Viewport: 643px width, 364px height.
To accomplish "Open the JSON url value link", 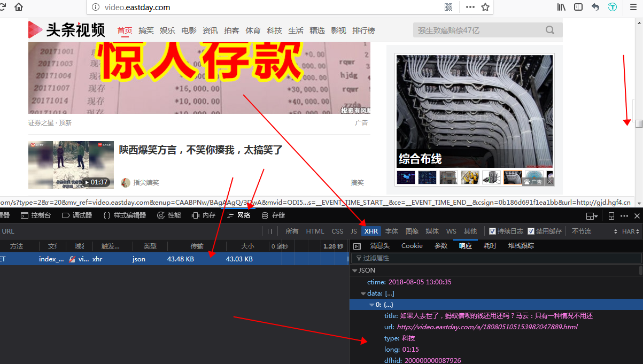I will tap(487, 327).
